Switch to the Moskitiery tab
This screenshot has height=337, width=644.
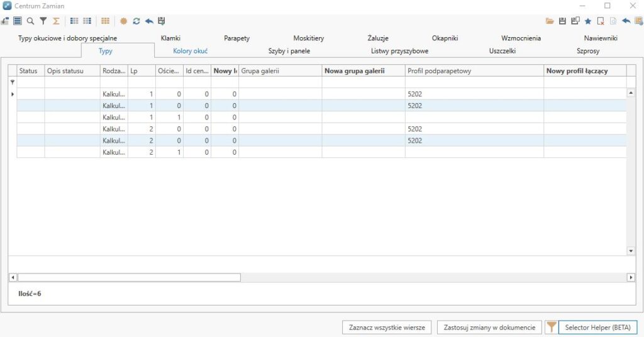click(x=308, y=38)
